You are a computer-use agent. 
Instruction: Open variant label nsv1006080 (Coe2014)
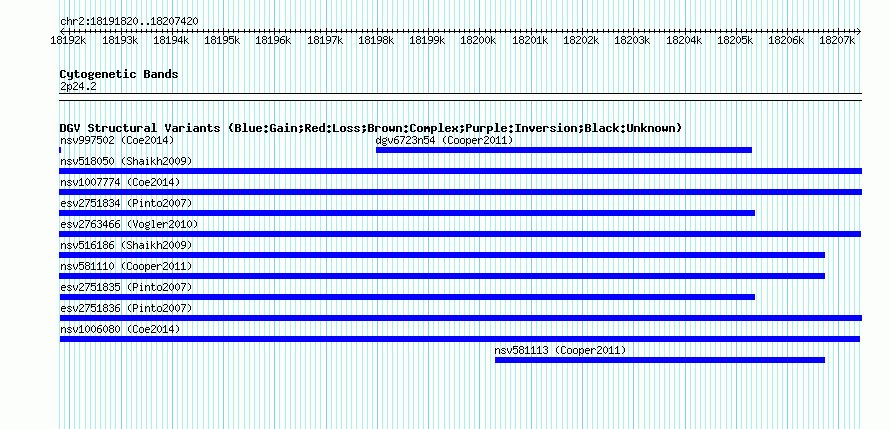click(x=120, y=329)
